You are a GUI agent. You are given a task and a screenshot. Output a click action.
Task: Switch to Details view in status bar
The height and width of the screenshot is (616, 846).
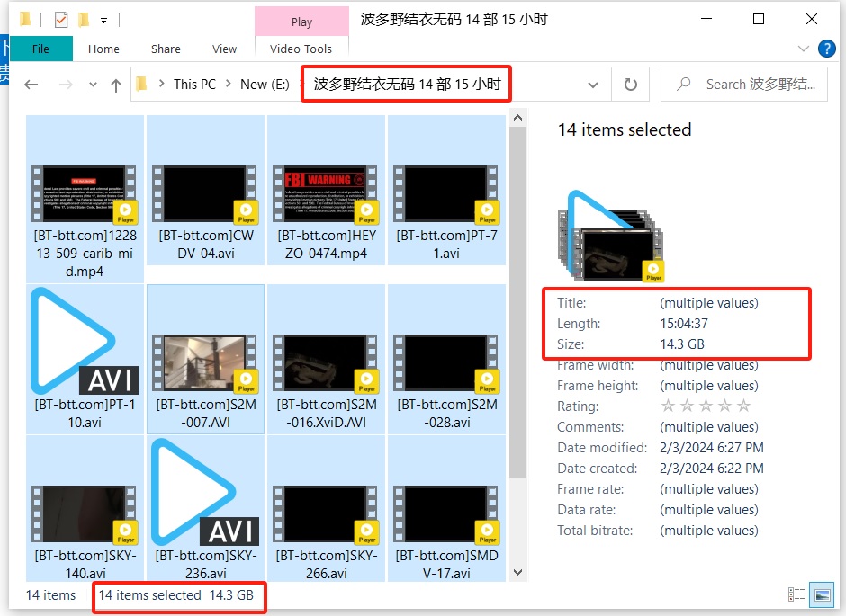pyautogui.click(x=796, y=594)
